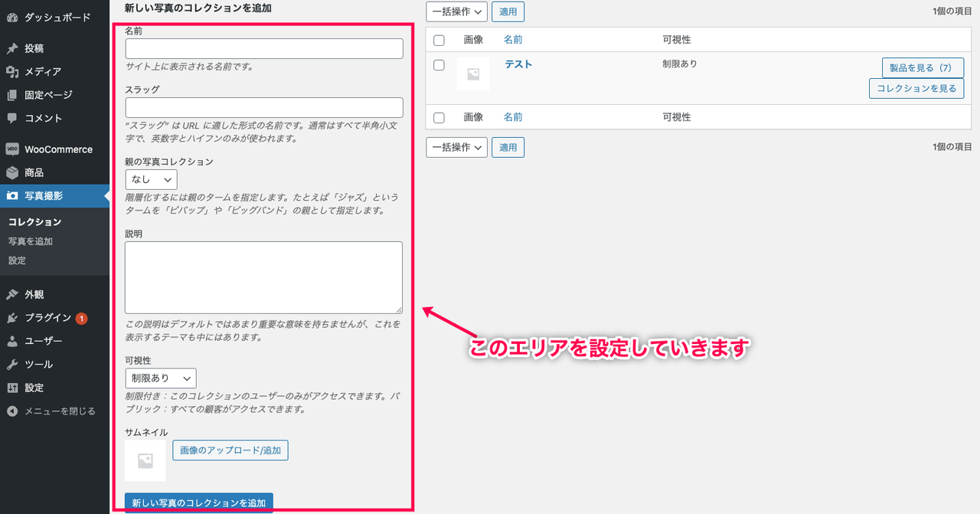980x514 pixels.
Task: Select コレクション submenu item
Action: pyautogui.click(x=34, y=222)
